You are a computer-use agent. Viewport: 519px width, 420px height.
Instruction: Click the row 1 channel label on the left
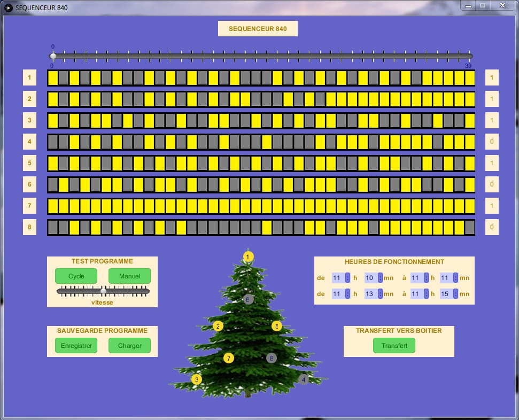[29, 78]
